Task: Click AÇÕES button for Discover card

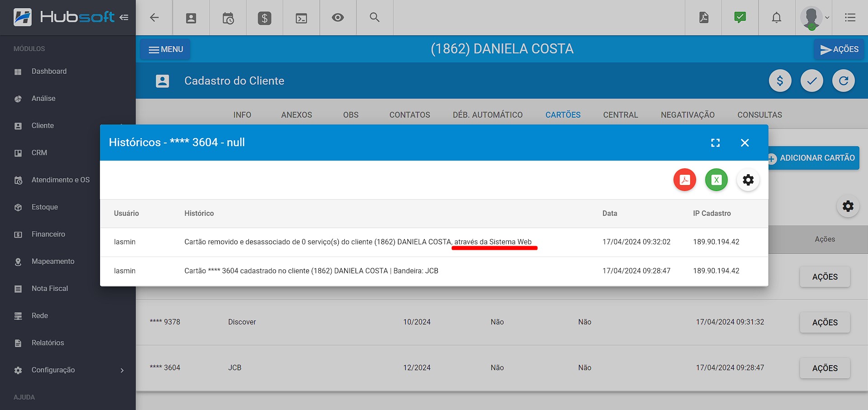Action: 824,323
